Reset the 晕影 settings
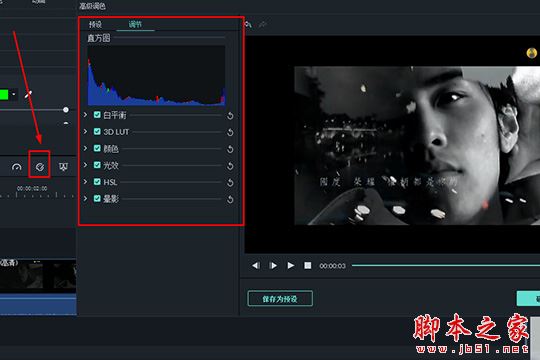 [230, 199]
